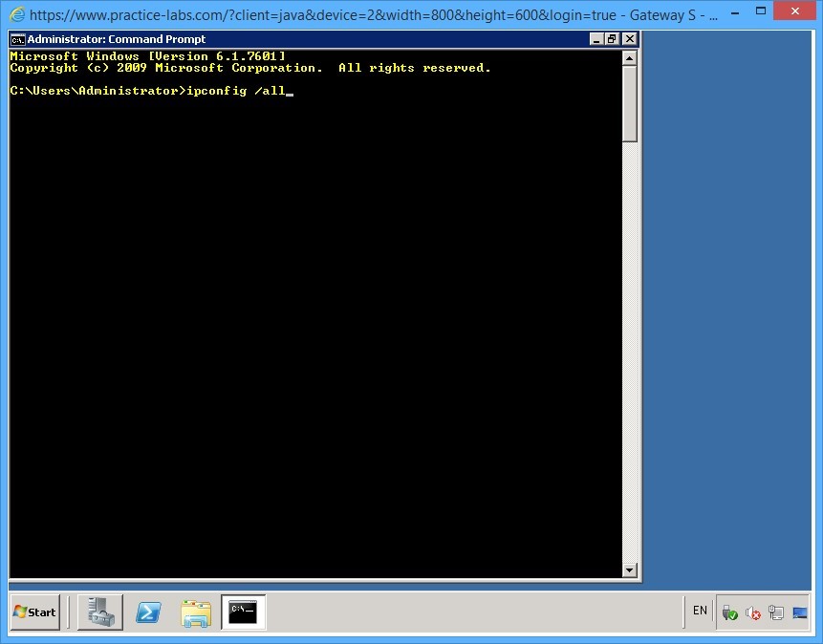Click the scrollbar down arrow in Command Prompt

(629, 569)
